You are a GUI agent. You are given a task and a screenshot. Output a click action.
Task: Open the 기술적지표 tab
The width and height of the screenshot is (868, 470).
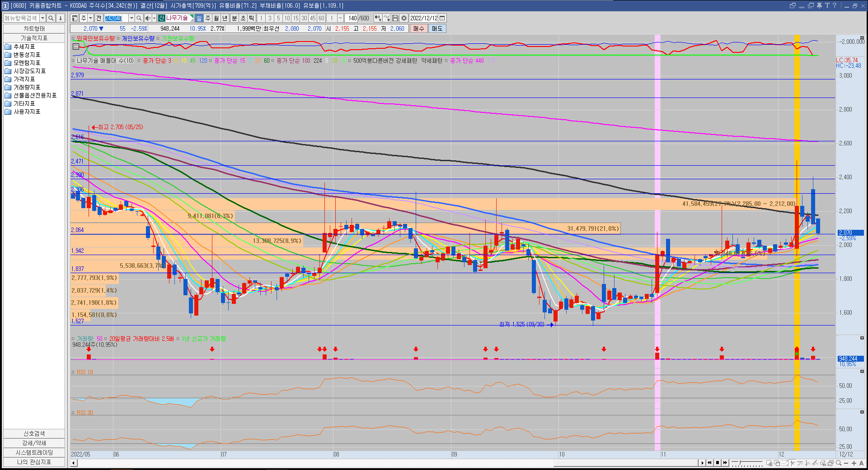point(34,38)
